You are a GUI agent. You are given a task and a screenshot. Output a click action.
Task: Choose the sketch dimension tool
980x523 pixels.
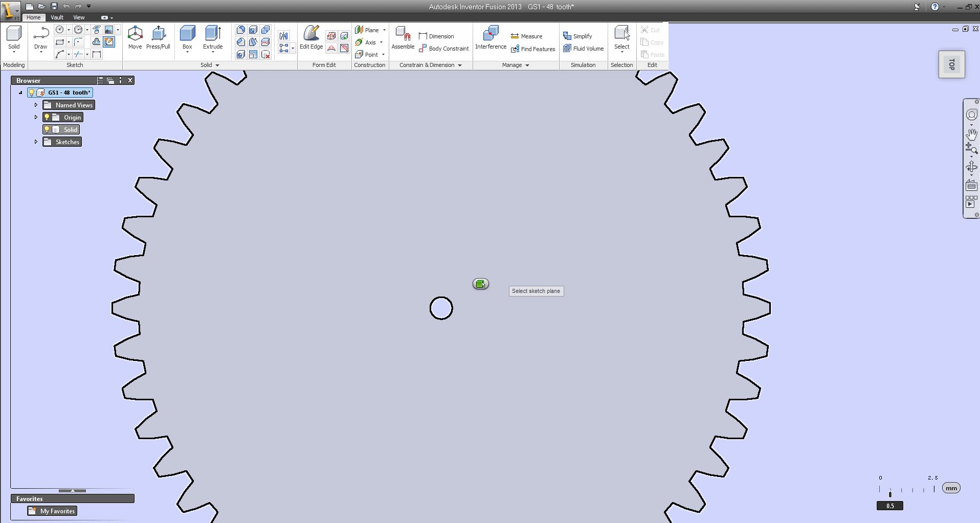[x=97, y=54]
